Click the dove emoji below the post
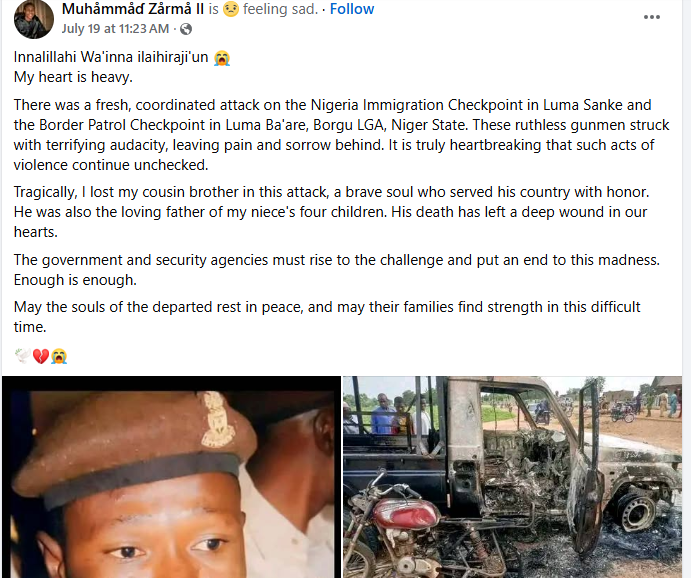The height and width of the screenshot is (578, 691). tap(22, 356)
